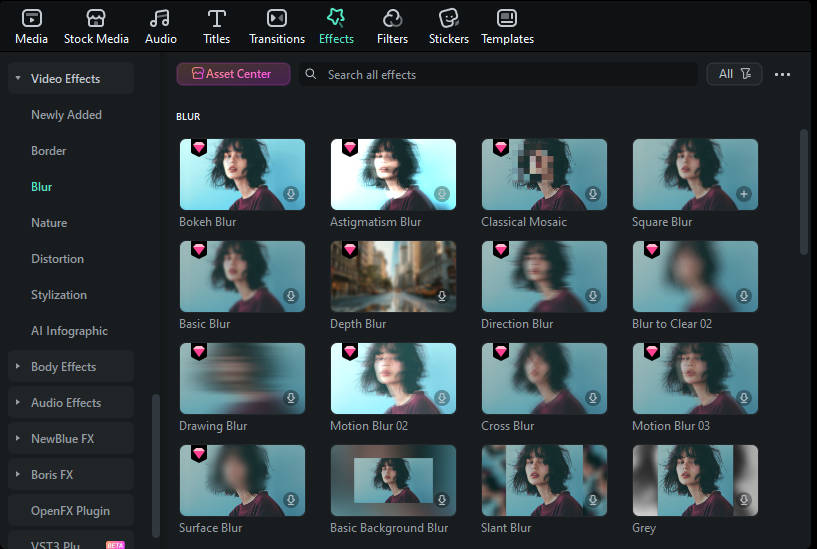Select the Distortion subcategory
The height and width of the screenshot is (549, 817).
[x=57, y=258]
